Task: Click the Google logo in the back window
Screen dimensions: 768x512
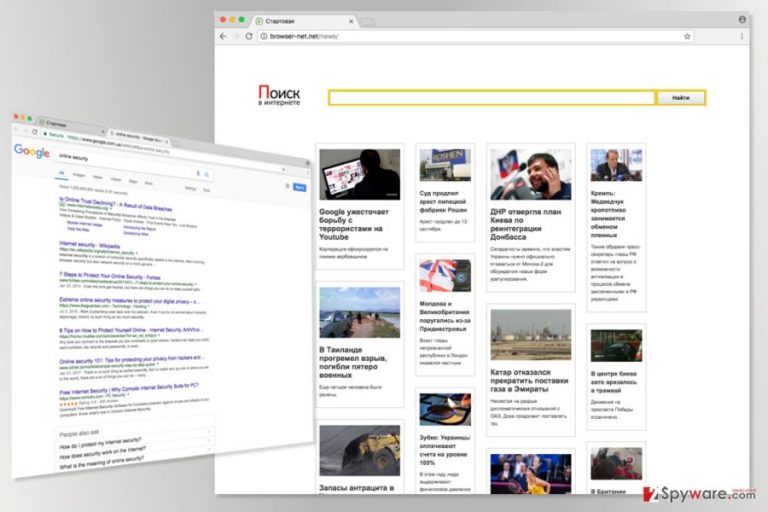Action: coord(32,151)
